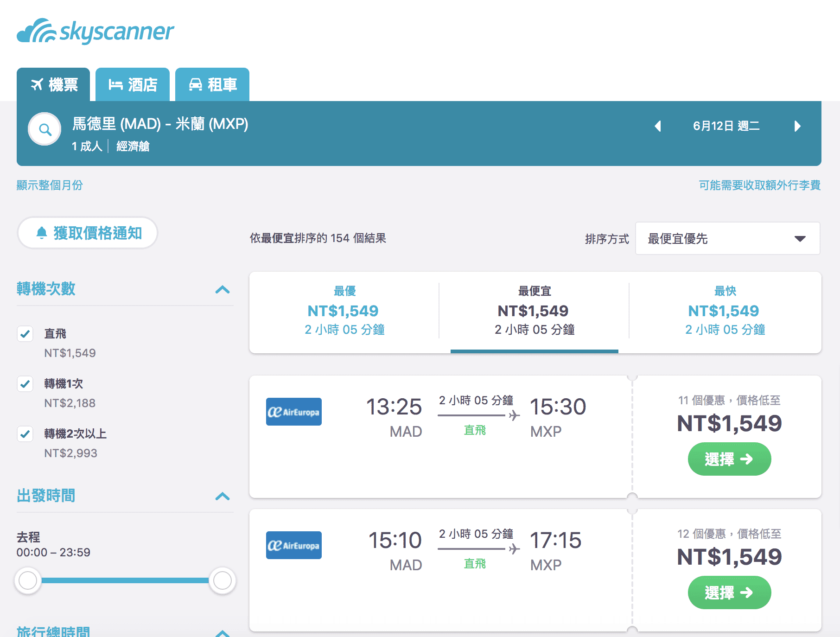This screenshot has width=840, height=637.
Task: Click the 00:00 – 23:59 time range text
Action: click(53, 552)
